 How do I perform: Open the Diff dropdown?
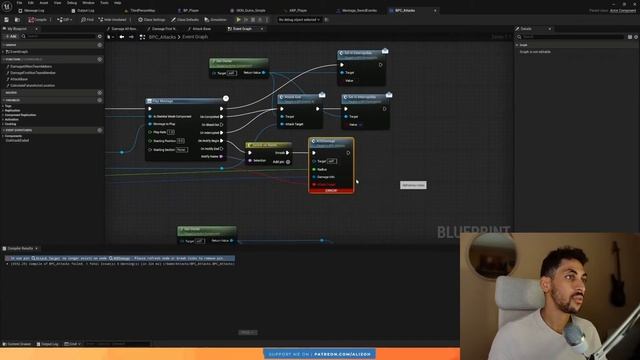[64, 20]
